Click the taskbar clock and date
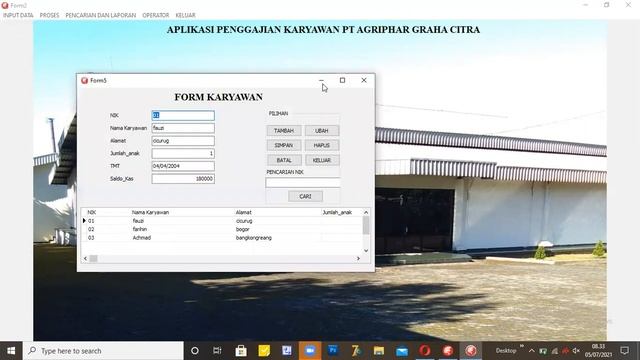Viewport: 640px width, 360px height. click(598, 351)
